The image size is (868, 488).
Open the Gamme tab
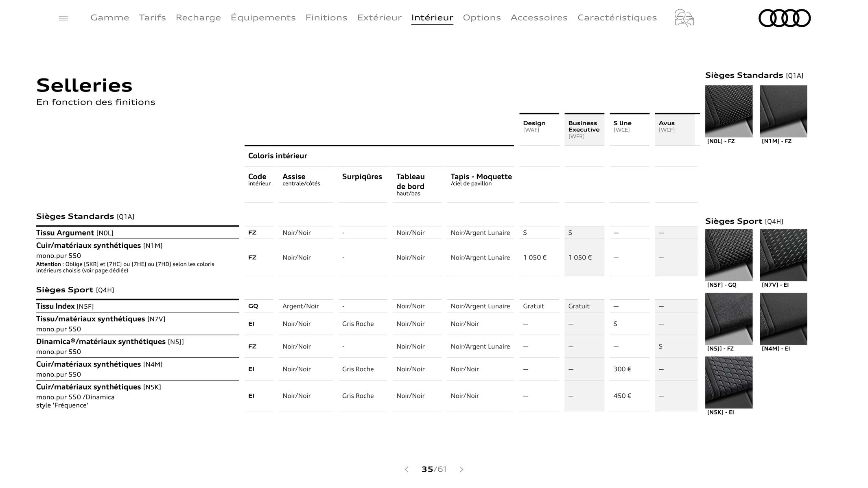110,17
